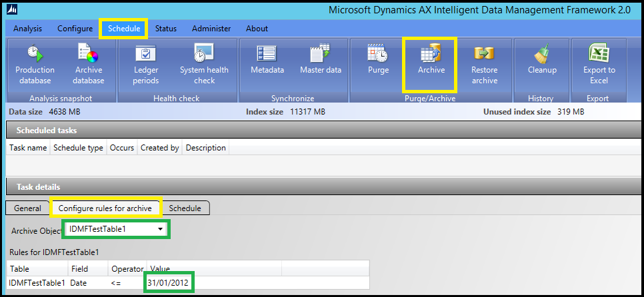Click the Task name column header

tap(28, 148)
